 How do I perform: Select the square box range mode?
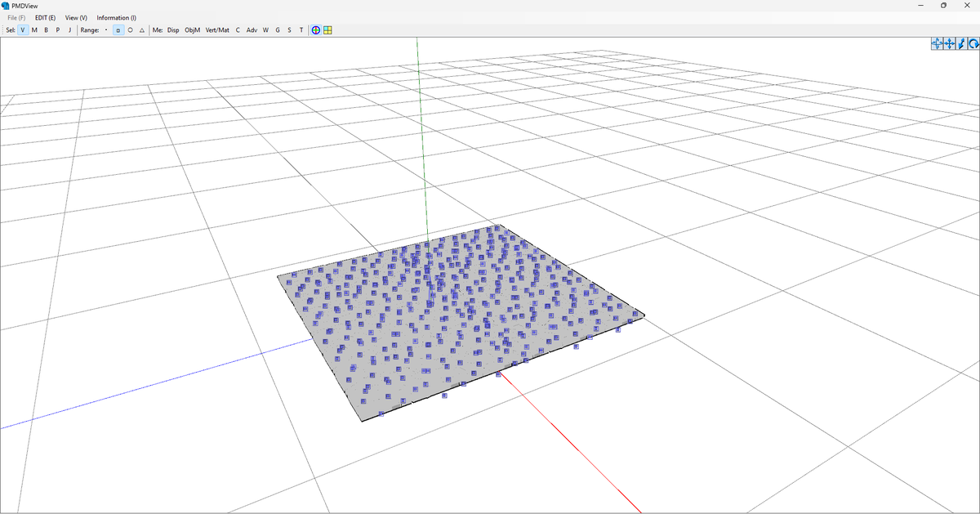click(118, 30)
